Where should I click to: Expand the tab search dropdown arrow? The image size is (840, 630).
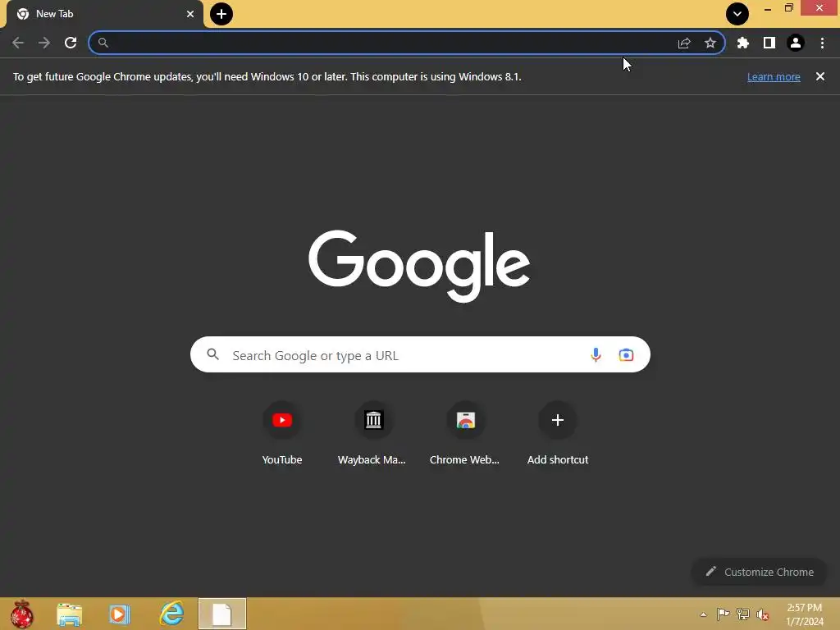pyautogui.click(x=737, y=14)
